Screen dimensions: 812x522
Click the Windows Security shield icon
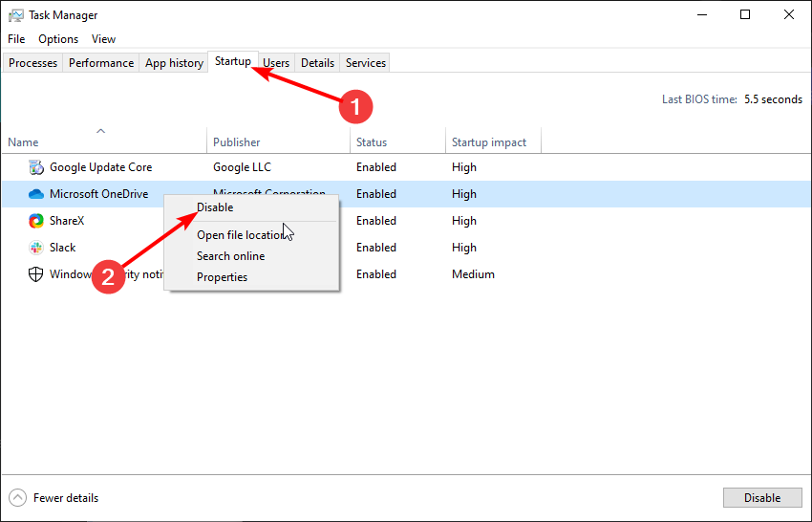pyautogui.click(x=35, y=274)
